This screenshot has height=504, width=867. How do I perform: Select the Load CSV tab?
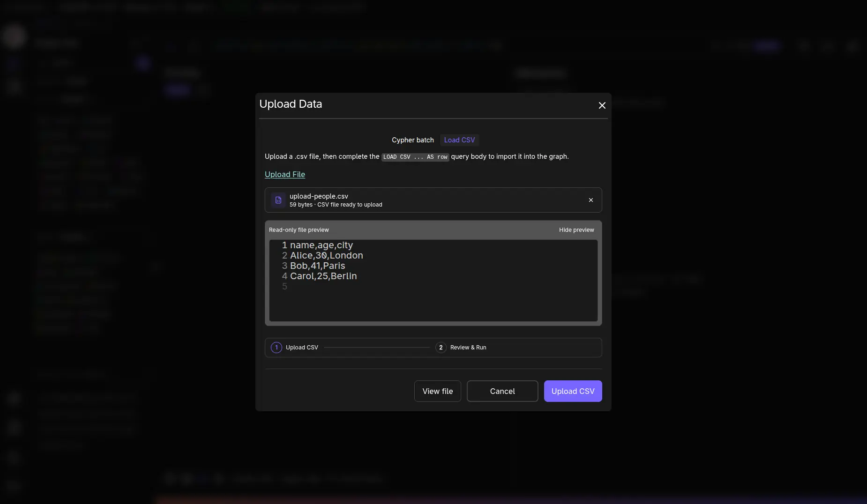459,140
